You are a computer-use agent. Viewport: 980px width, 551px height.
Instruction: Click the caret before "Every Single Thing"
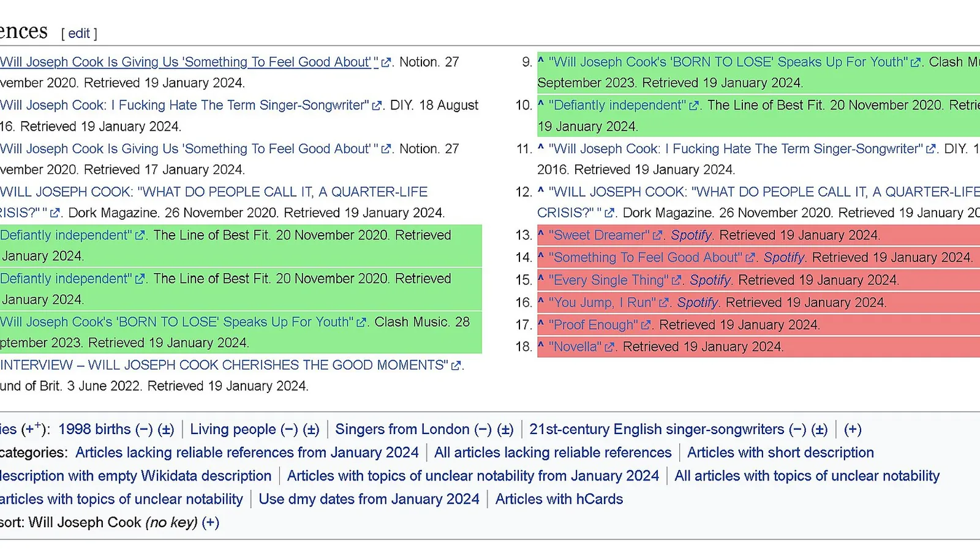click(x=541, y=279)
